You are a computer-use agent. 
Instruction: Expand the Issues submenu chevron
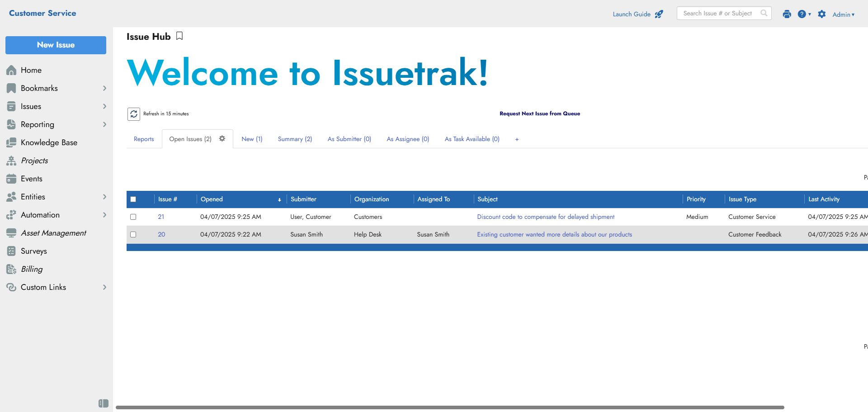tap(104, 106)
